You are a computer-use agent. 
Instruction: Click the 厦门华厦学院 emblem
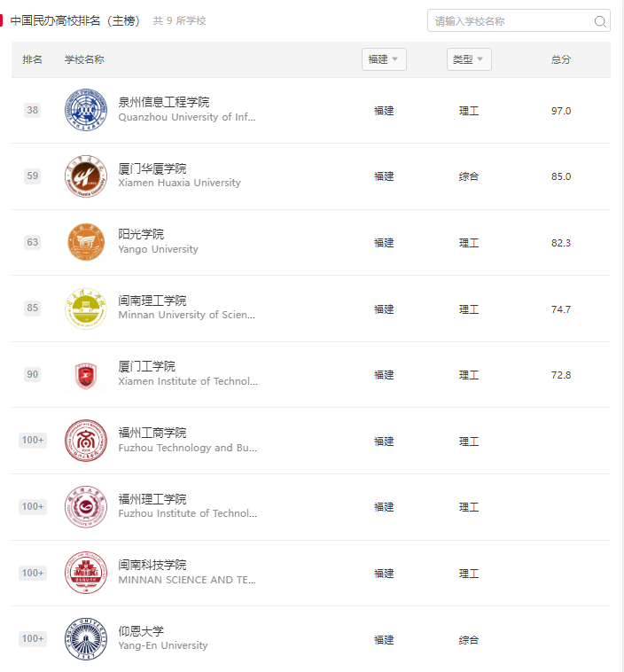(86, 176)
